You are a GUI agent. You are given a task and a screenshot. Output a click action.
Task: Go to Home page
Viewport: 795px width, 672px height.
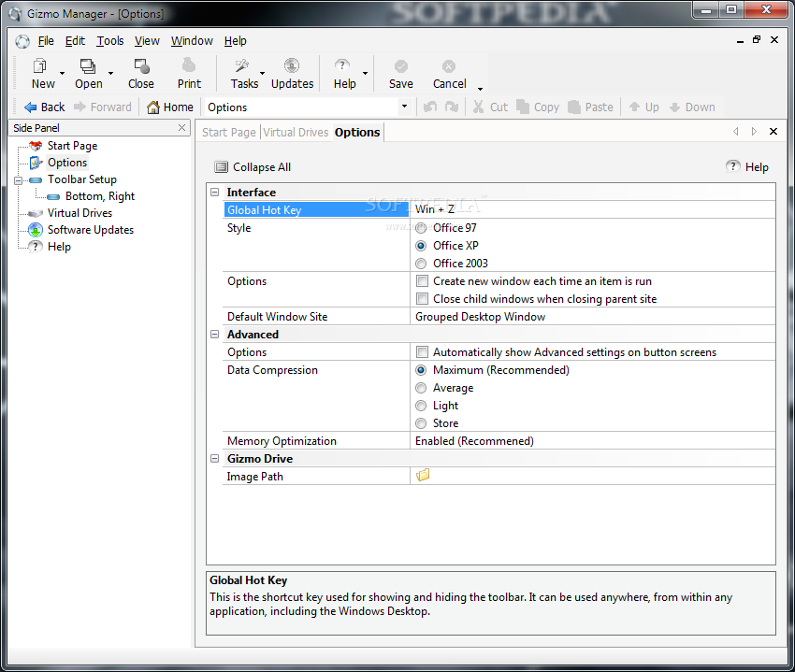(x=170, y=107)
